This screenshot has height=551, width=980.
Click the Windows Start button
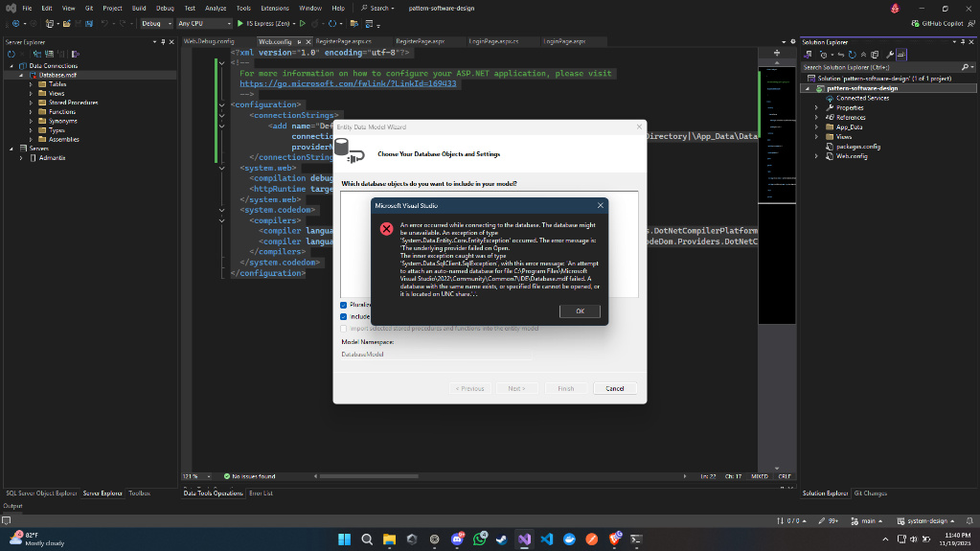coord(344,540)
